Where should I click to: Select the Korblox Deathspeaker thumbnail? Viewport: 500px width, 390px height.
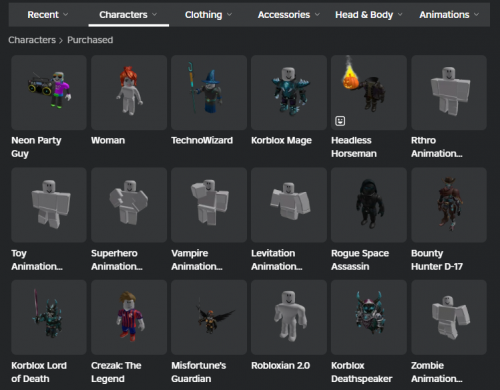tap(369, 317)
